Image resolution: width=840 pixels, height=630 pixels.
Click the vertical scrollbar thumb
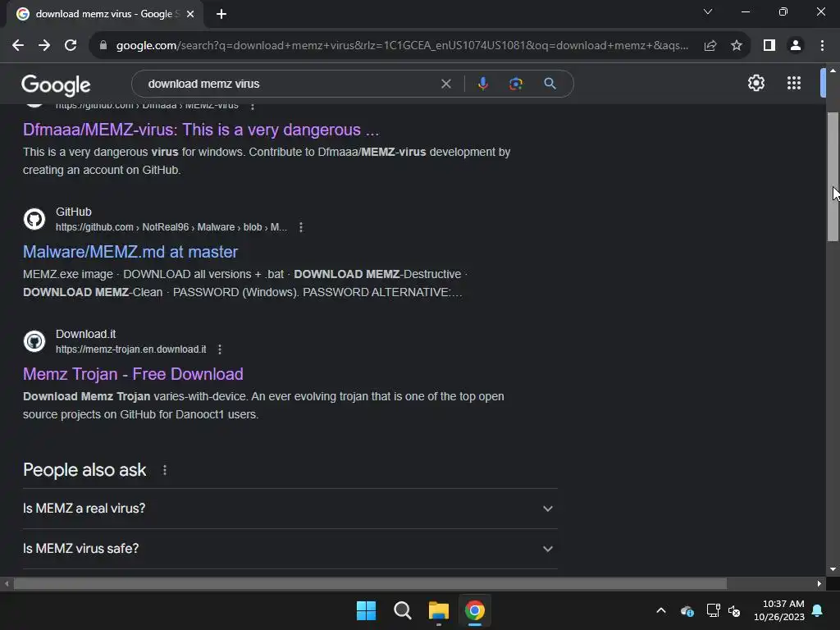[x=833, y=177]
